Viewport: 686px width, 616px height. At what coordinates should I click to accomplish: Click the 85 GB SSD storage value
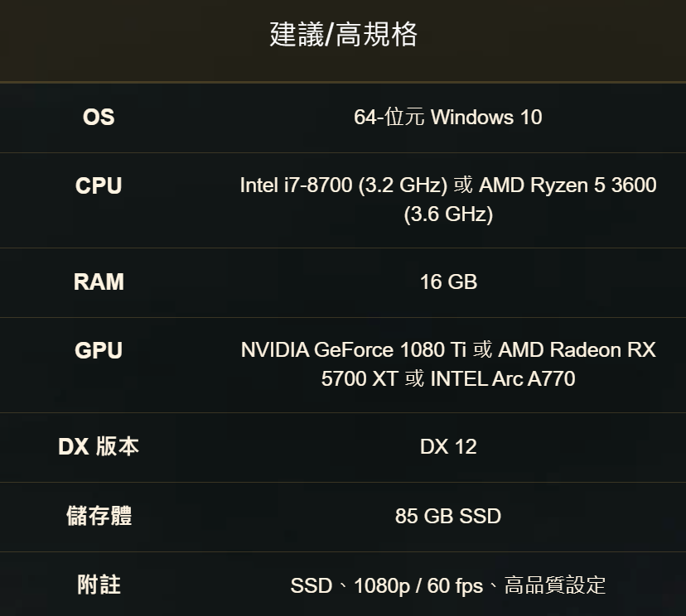coord(448,516)
